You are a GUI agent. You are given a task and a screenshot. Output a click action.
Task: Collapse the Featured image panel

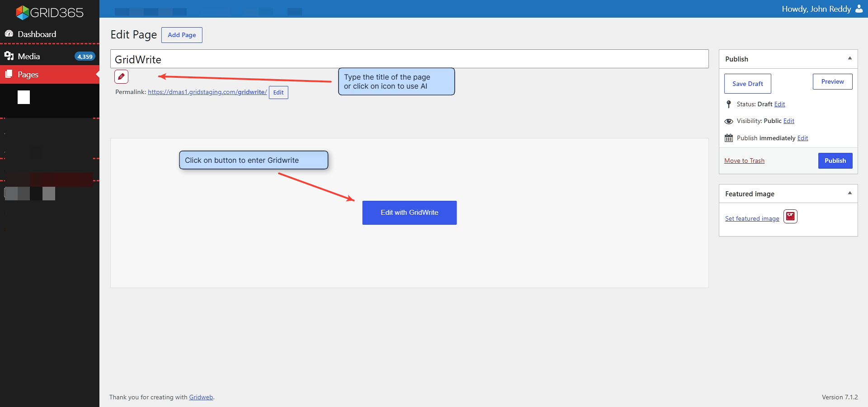tap(850, 193)
